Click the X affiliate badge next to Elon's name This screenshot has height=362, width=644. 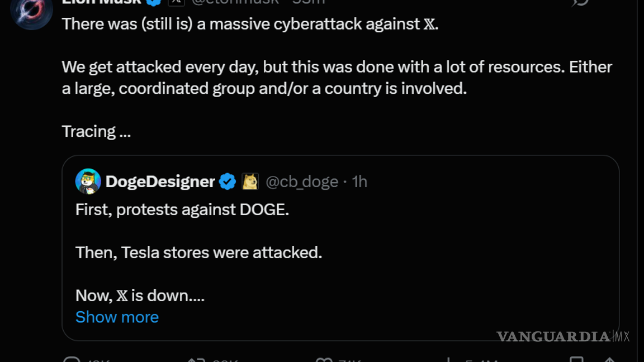tap(176, 2)
